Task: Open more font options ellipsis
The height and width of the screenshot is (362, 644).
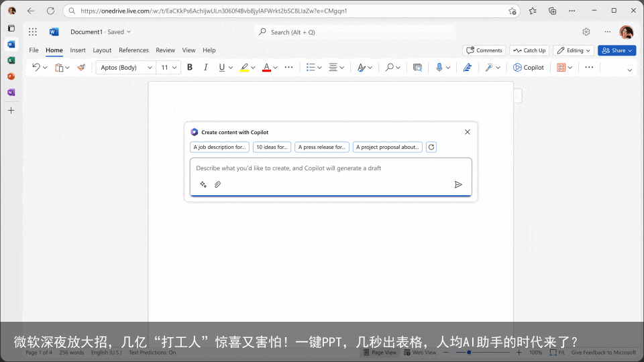Action: (x=288, y=67)
